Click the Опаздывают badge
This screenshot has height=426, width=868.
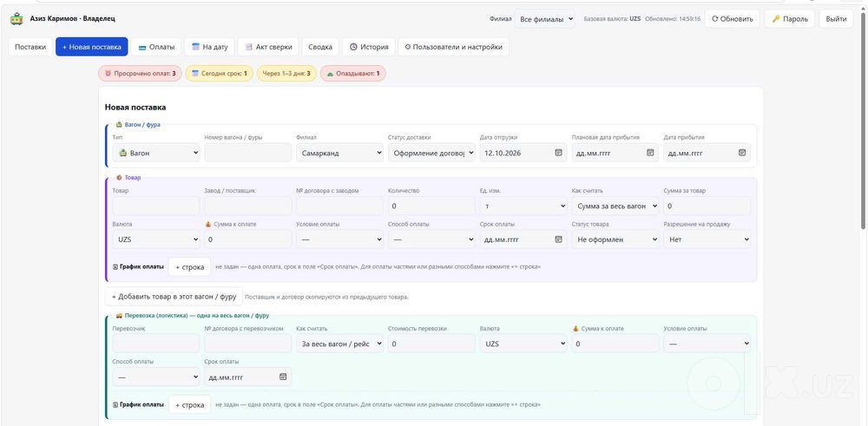pos(352,73)
